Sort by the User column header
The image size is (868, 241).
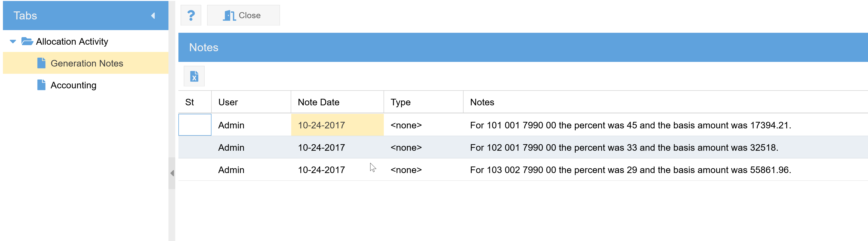[x=228, y=102]
